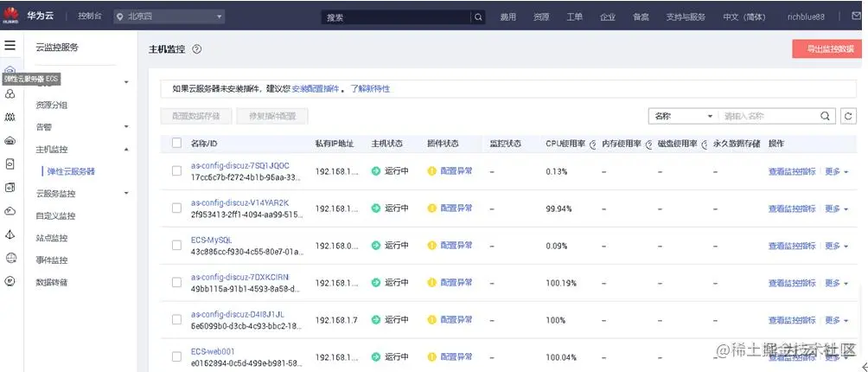
Task: Open the 支持与服务 menu in the top bar
Action: pos(686,17)
